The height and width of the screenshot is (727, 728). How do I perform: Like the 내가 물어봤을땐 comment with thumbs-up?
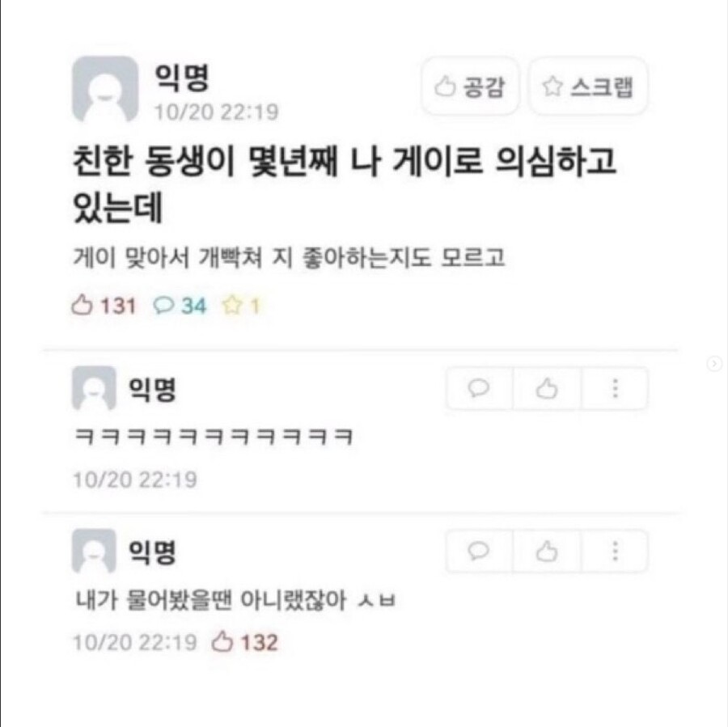click(x=547, y=551)
